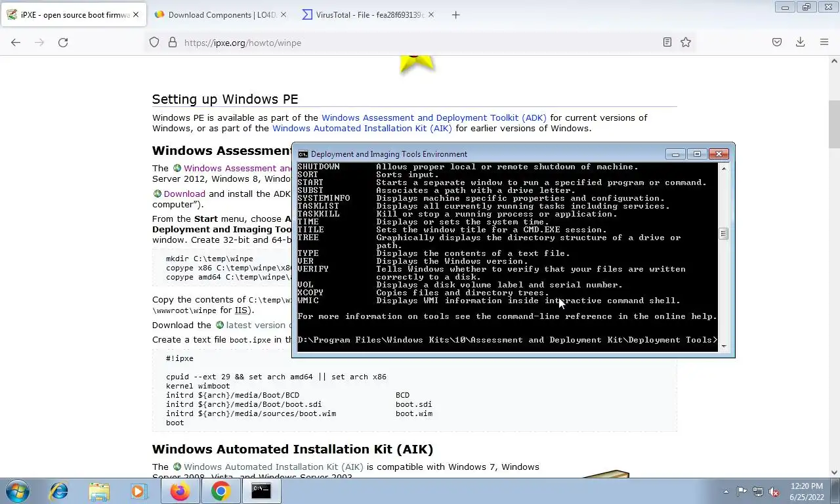This screenshot has height=504, width=840.
Task: Show hidden tray icons arrow
Action: [726, 492]
